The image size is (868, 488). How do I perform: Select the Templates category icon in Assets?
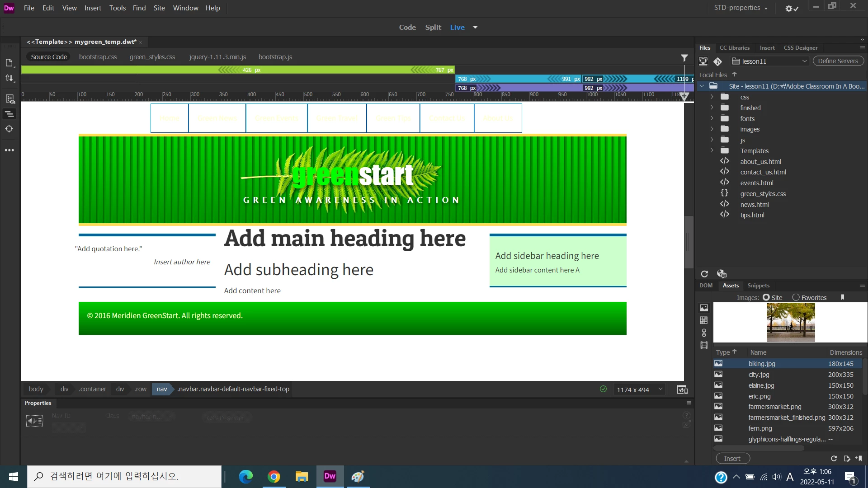704,320
